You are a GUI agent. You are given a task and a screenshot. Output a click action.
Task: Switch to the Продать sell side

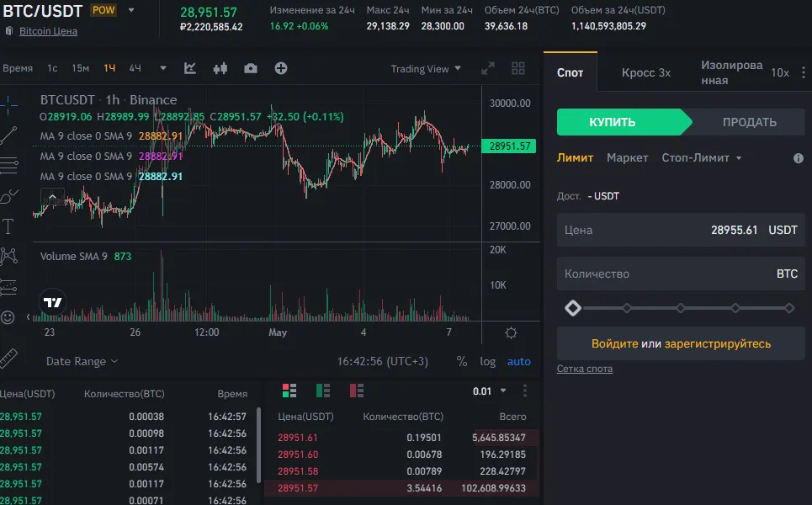coord(750,122)
